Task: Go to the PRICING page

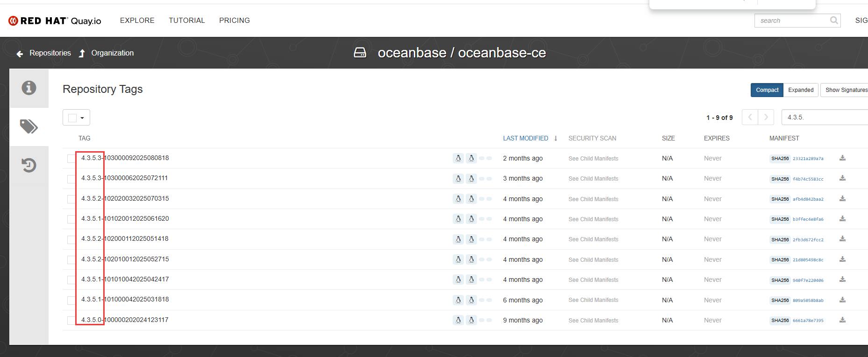Action: 235,21
